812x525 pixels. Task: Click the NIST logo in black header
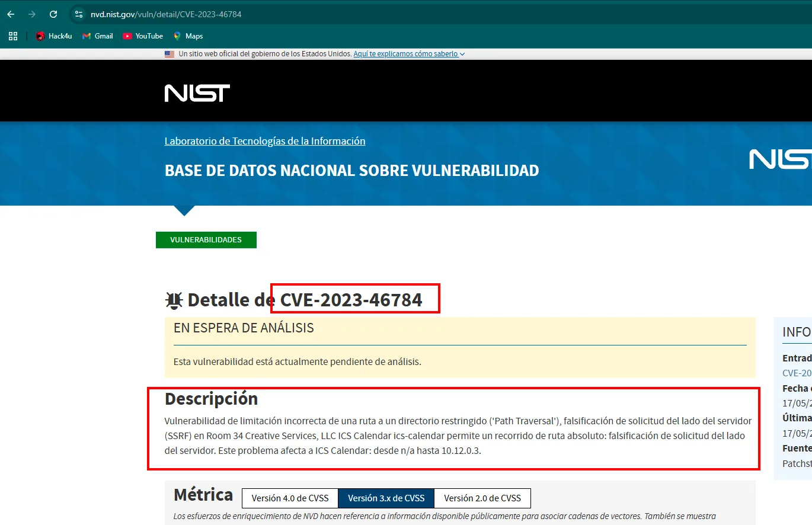[x=197, y=93]
